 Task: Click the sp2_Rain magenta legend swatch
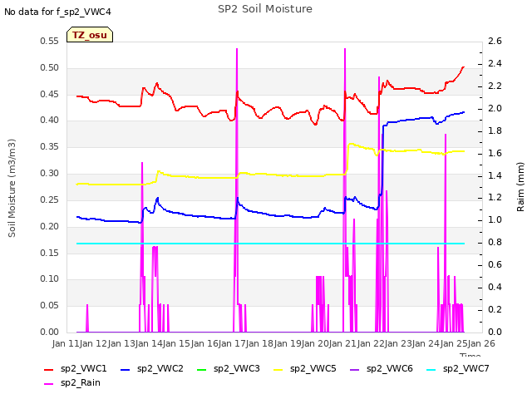point(49,383)
